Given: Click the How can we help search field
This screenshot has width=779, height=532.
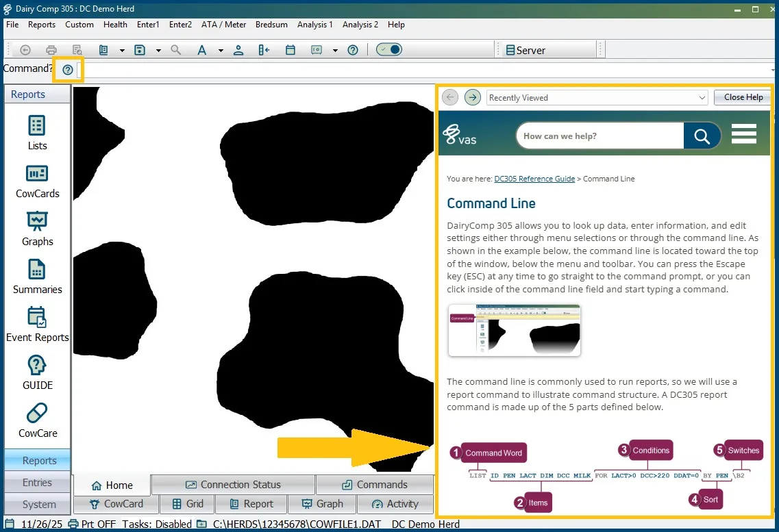Looking at the screenshot, I should point(600,136).
